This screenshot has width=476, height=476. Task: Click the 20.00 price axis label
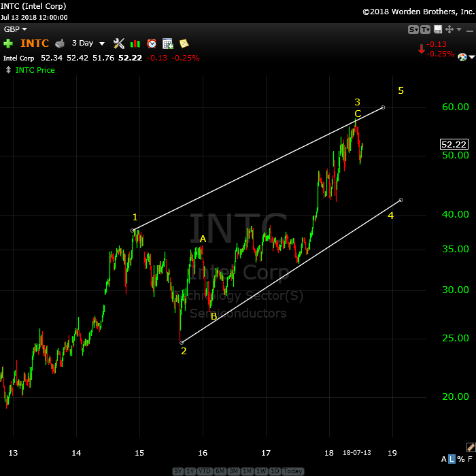click(x=456, y=396)
